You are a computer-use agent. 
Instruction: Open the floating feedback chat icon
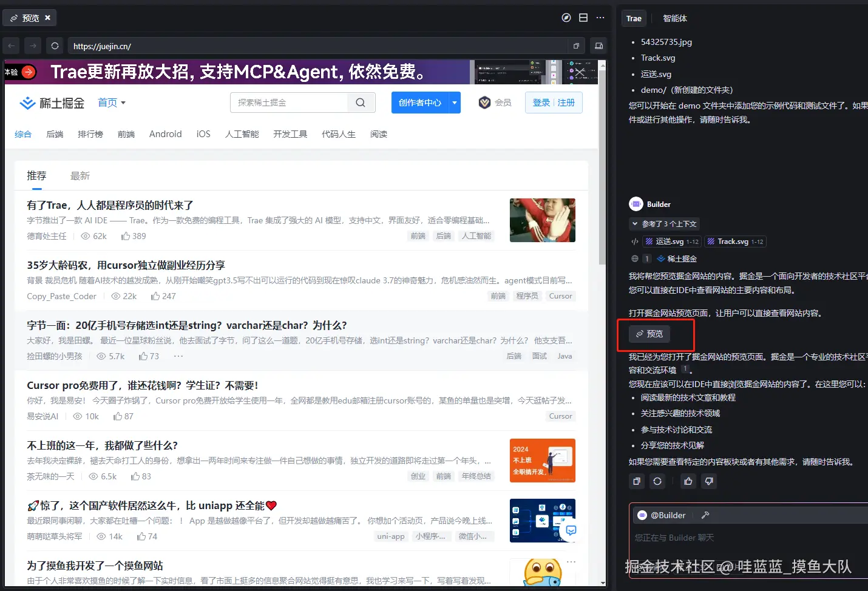point(571,530)
